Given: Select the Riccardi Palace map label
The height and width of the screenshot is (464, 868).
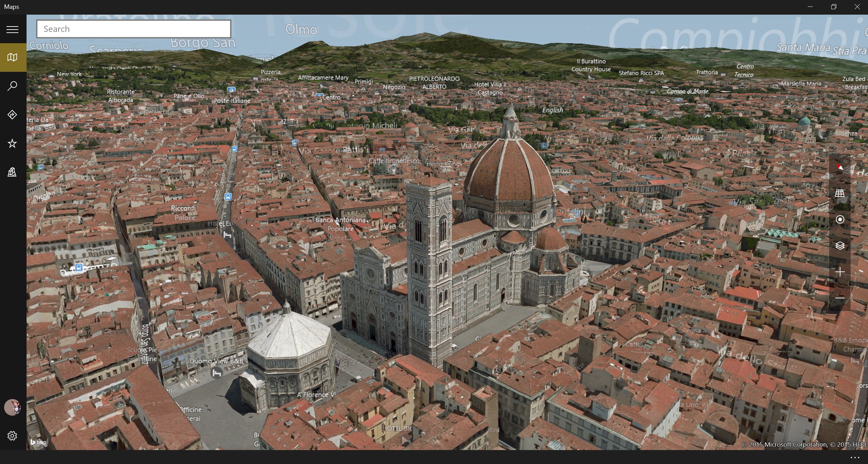Looking at the screenshot, I should (x=184, y=213).
